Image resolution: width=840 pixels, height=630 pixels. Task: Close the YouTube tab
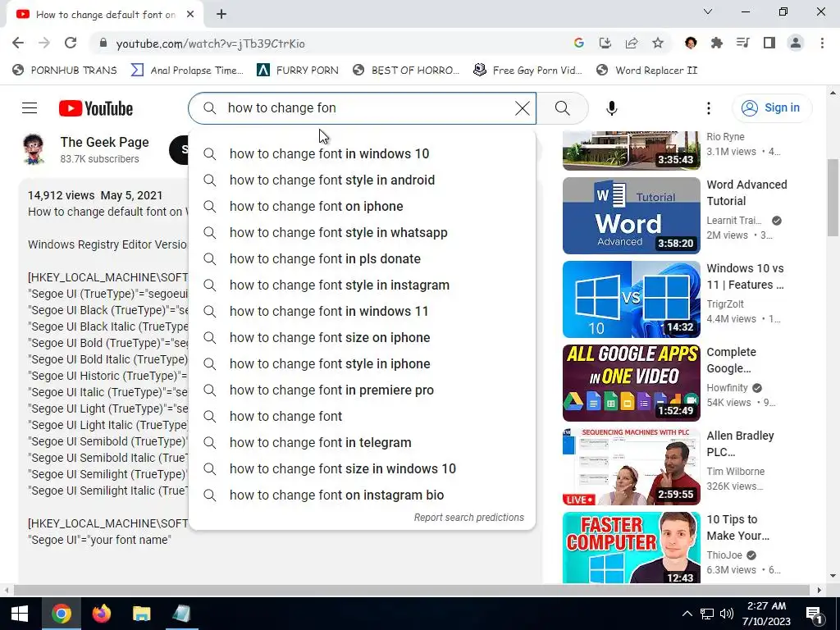190,15
